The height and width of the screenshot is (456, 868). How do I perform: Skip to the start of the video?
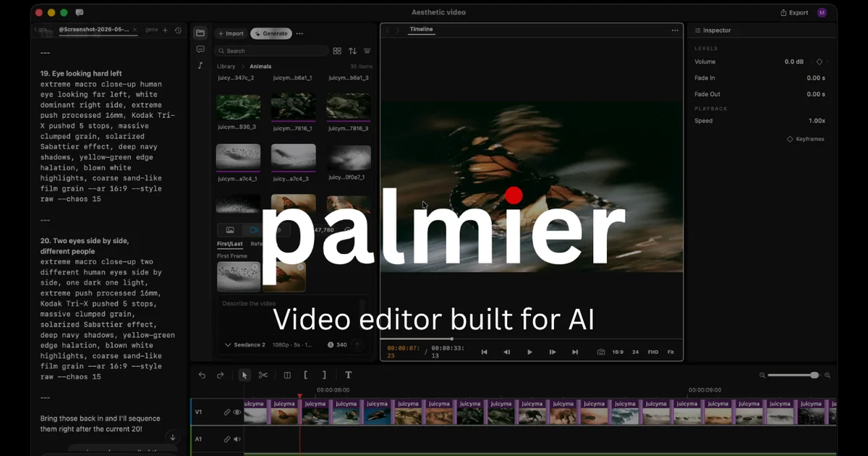[484, 352]
